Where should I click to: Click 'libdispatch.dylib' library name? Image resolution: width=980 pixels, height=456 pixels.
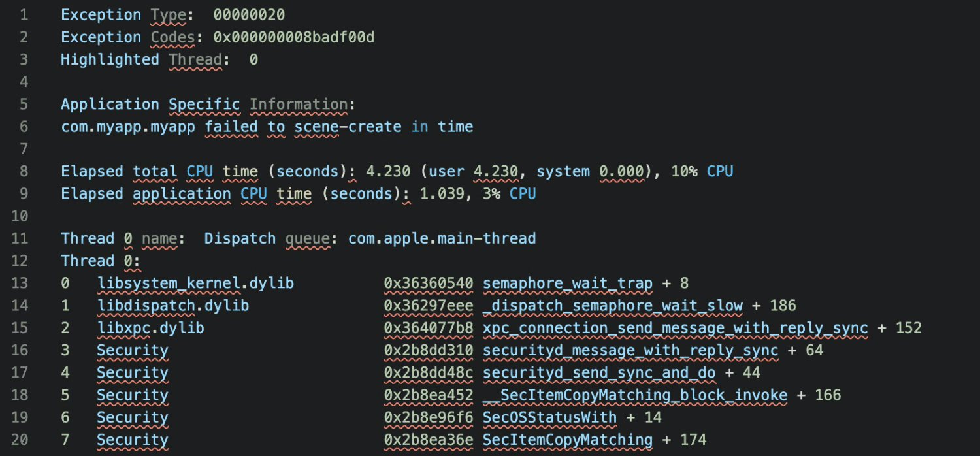click(x=173, y=305)
